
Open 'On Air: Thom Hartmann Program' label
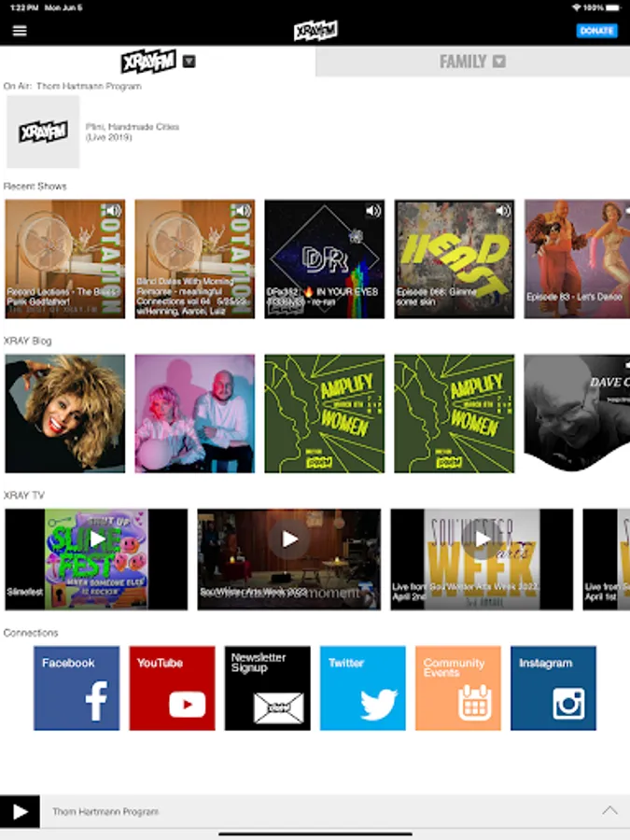click(x=72, y=86)
